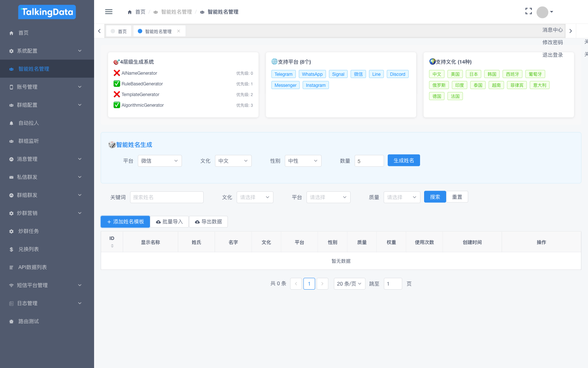The width and height of the screenshot is (588, 368).
Task: Click the TalkingData logo
Action: [x=47, y=12]
